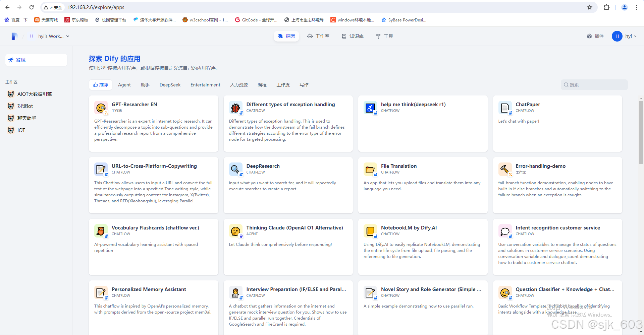The image size is (644, 335).
Task: Select the 写作 category tab
Action: [304, 85]
